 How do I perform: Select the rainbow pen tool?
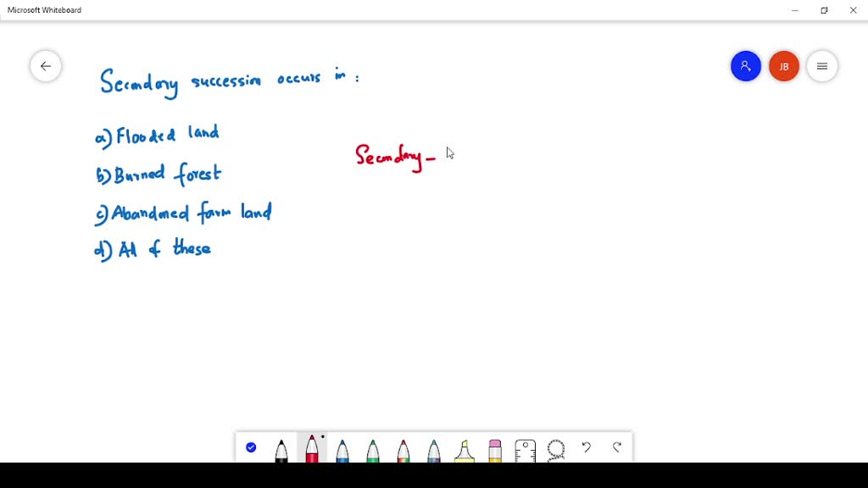click(403, 450)
